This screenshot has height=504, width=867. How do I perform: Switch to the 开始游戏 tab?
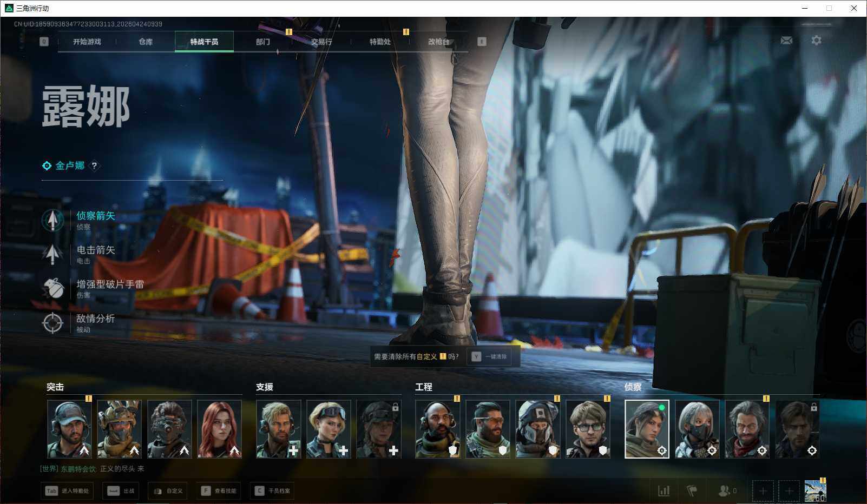[87, 42]
